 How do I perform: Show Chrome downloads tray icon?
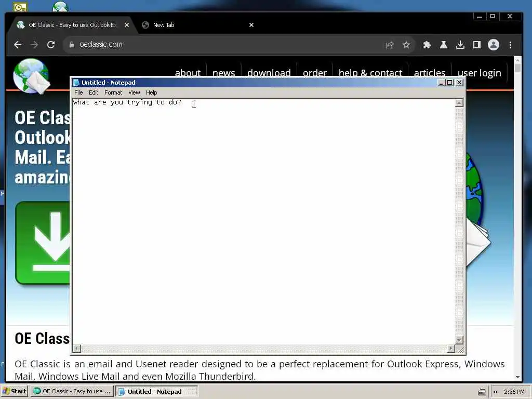[x=460, y=45]
